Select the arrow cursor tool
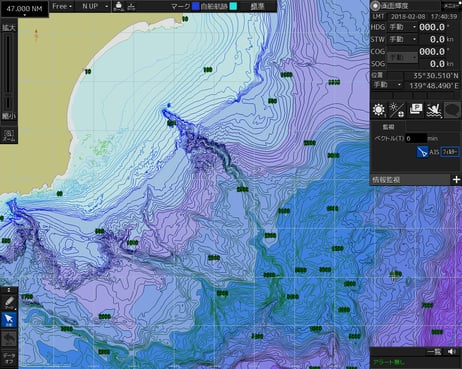This screenshot has height=369, width=462. [9, 320]
